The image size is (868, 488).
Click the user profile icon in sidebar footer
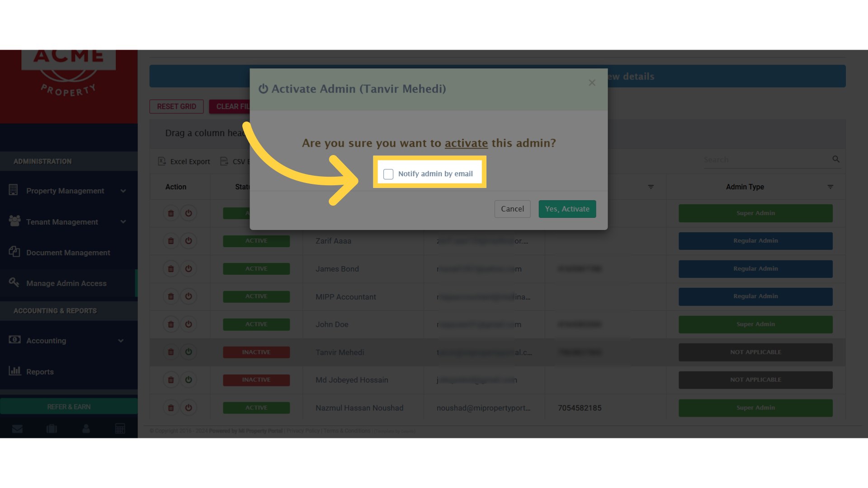[x=86, y=428]
